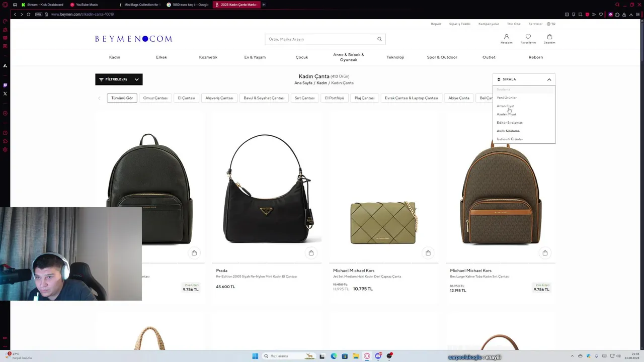
Task: Open the Sipariş Takibi link
Action: (x=460, y=24)
